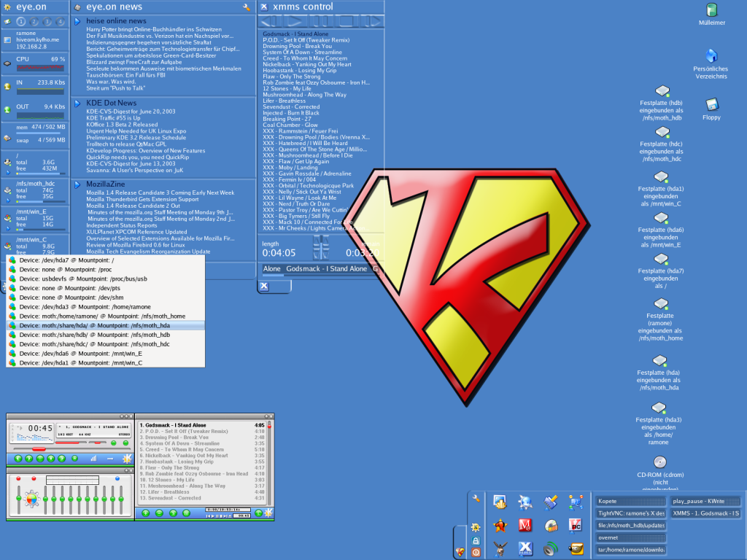Switch to overnet taskbar entry
Image resolution: width=747 pixels, height=560 pixels.
pos(631,537)
